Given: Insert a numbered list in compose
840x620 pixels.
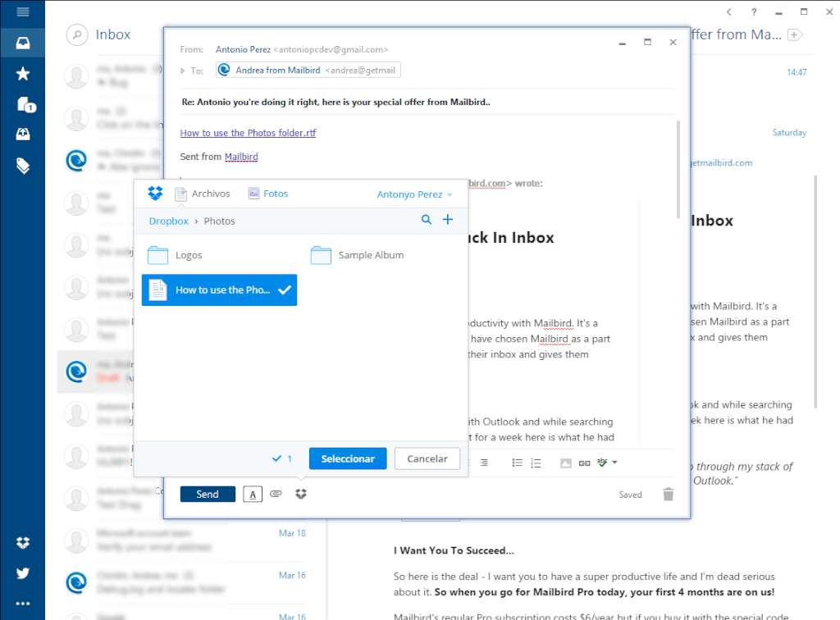Looking at the screenshot, I should click(x=536, y=463).
